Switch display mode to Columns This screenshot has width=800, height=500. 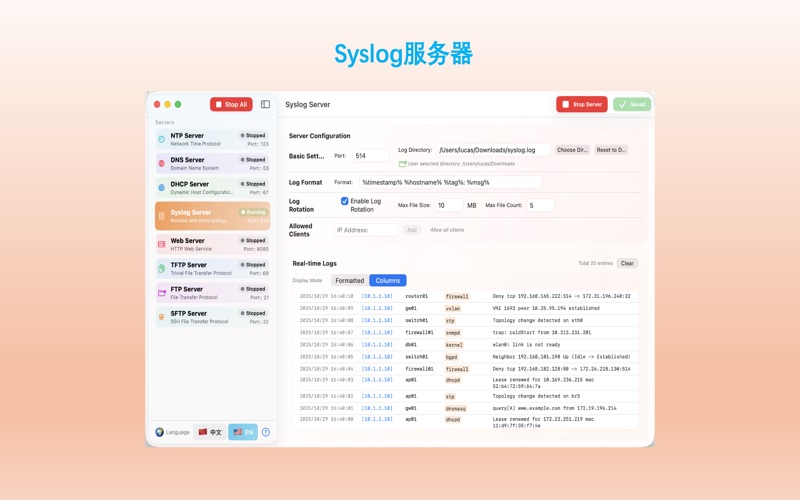[388, 281]
